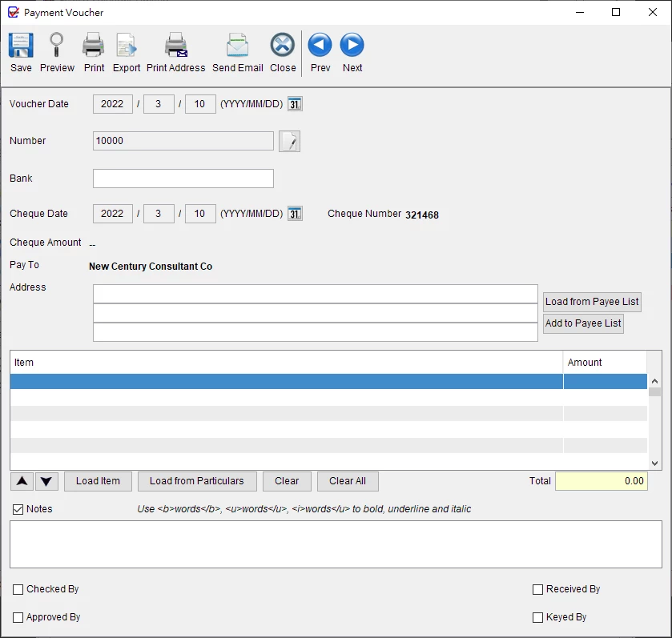Click the Clear All button

[x=348, y=481]
